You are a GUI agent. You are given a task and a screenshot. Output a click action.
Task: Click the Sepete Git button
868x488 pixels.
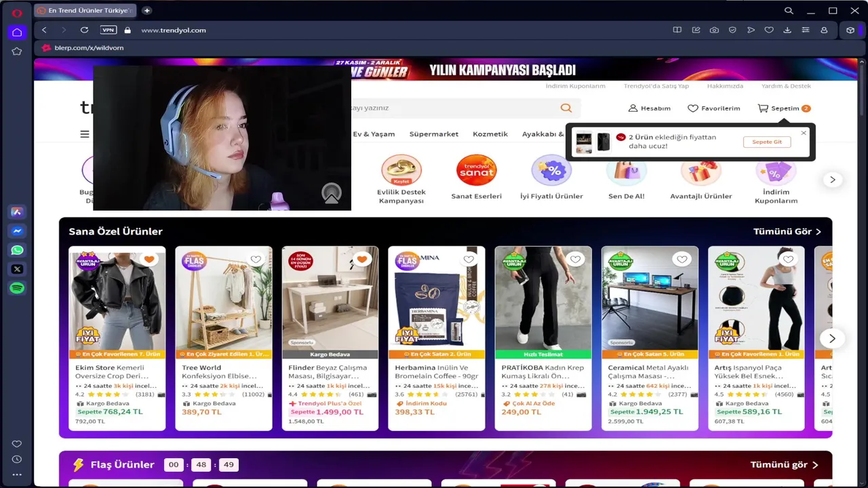tap(767, 142)
